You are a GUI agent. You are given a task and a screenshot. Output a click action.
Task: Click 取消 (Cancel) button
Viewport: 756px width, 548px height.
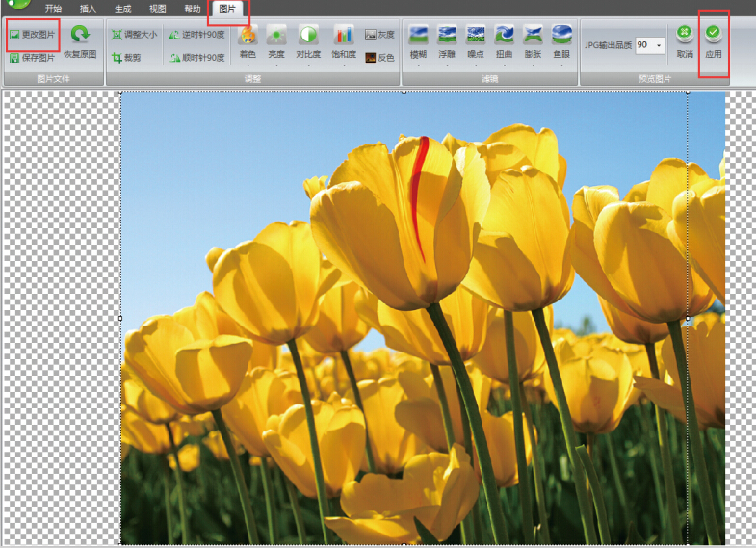(685, 42)
